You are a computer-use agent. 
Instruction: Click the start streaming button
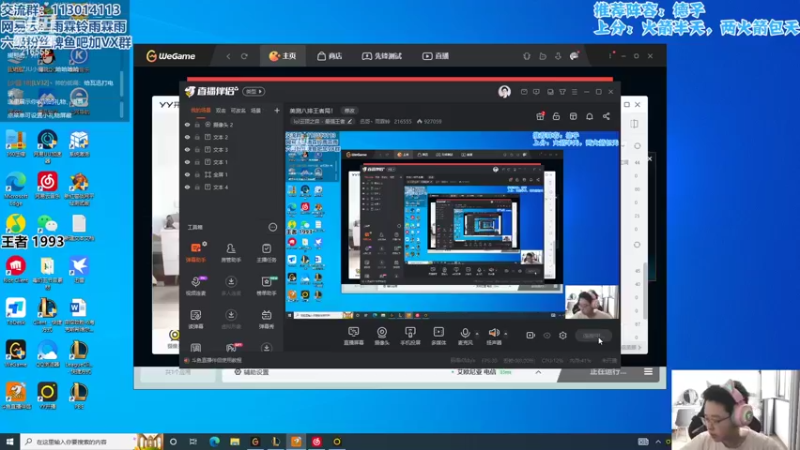click(x=592, y=336)
